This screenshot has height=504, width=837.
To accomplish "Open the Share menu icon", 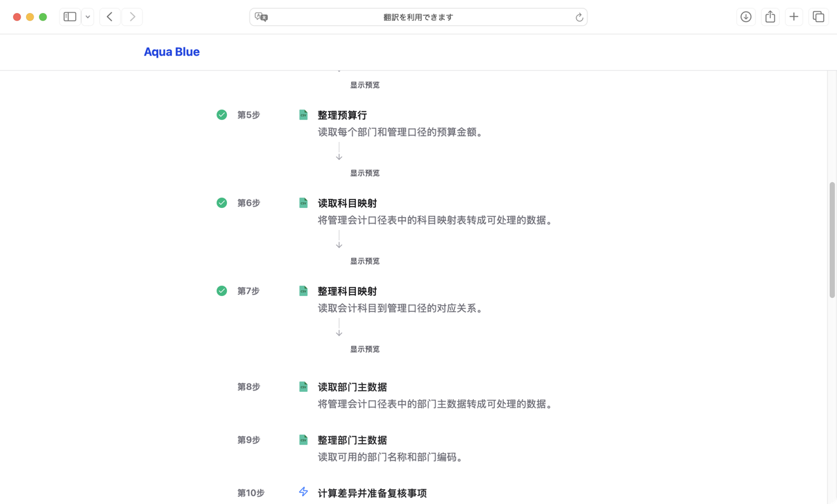I will coord(770,17).
